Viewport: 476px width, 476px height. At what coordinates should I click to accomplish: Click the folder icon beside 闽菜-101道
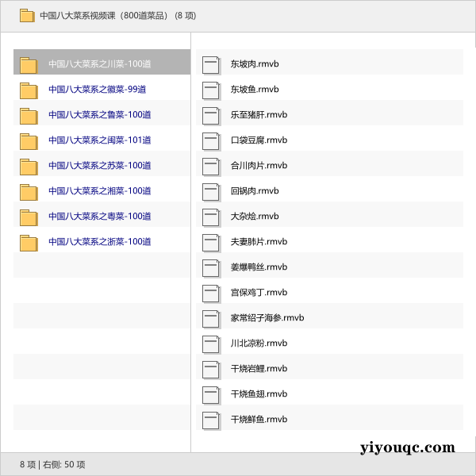click(29, 140)
